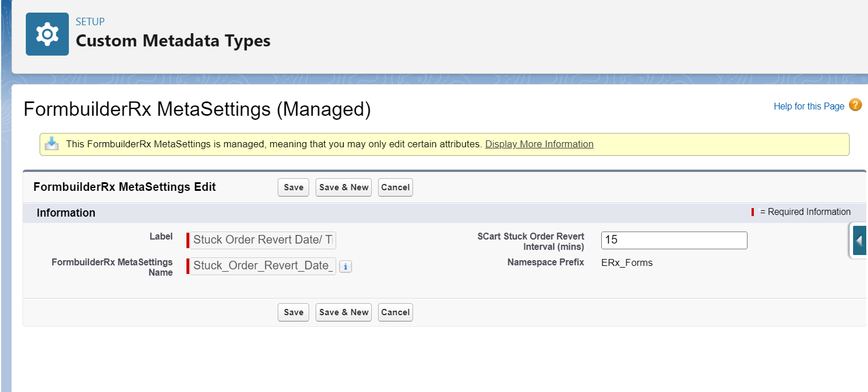868x392 pixels.
Task: Focus the Label text field
Action: [x=263, y=240]
